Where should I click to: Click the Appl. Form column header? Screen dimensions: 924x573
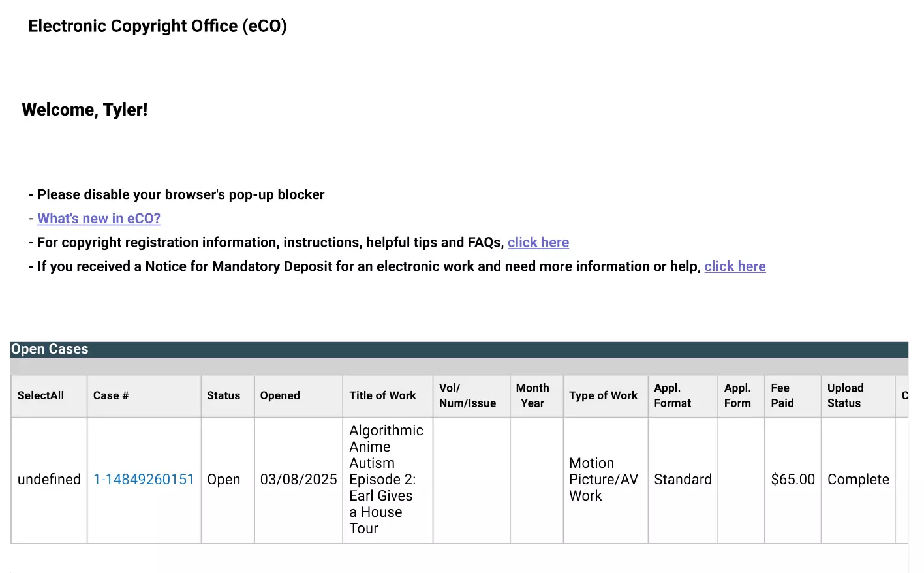coord(741,395)
